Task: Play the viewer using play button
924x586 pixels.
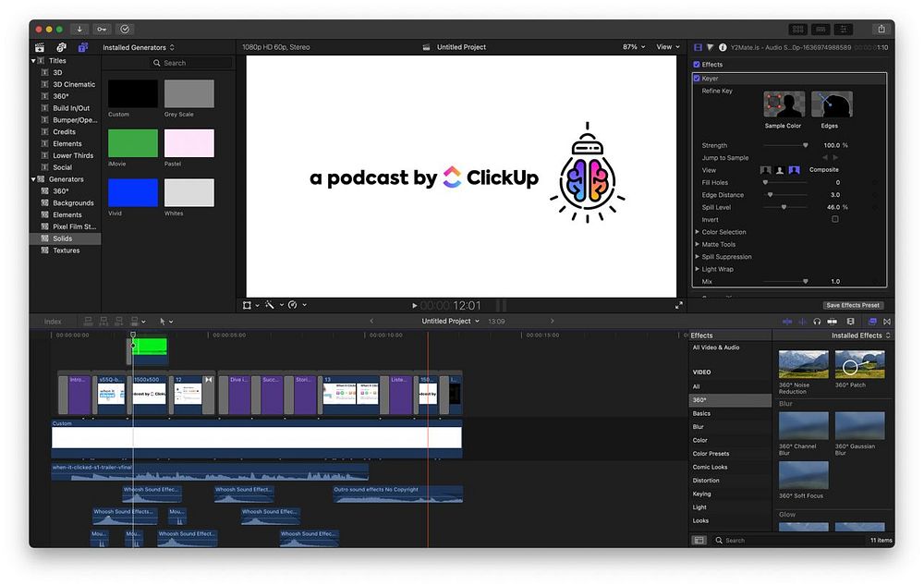Action: point(414,305)
